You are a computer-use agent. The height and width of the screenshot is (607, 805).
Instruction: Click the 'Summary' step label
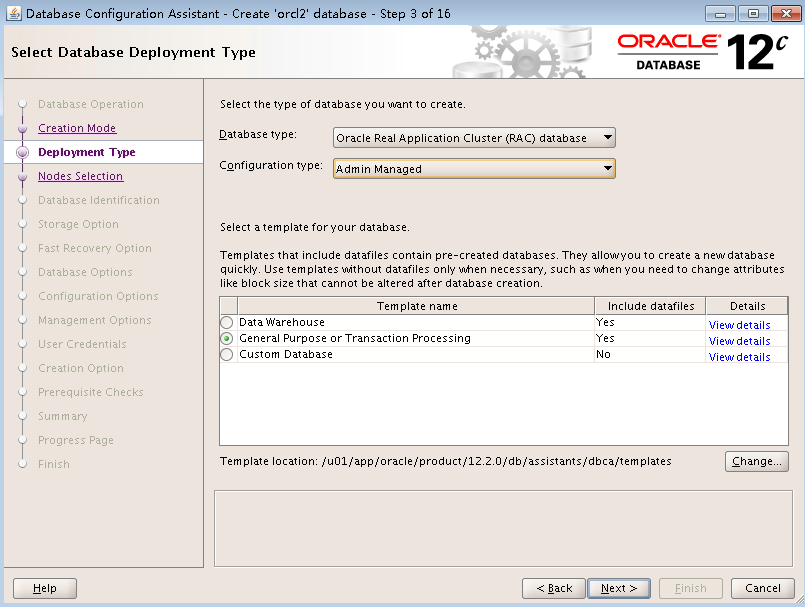coord(63,416)
